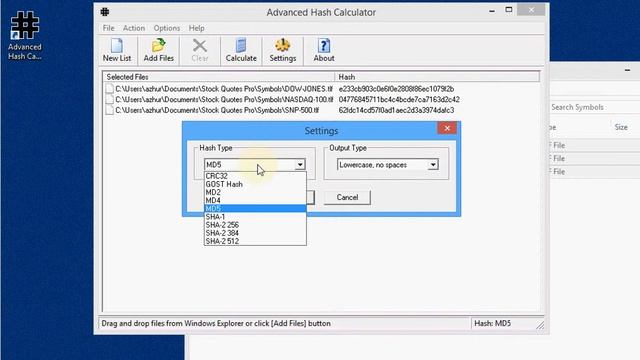Maximize the Advanced Hash Calculator window
The height and width of the screenshot is (360, 640).
point(509,9)
